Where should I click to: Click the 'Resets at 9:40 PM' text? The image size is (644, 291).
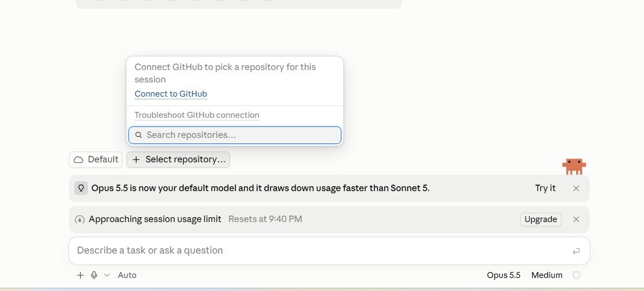265,219
